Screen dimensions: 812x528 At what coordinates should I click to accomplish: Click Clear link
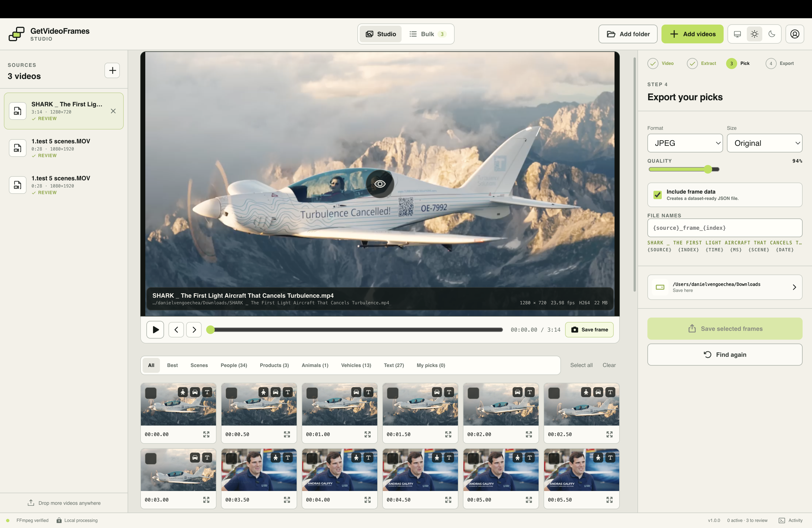click(x=609, y=365)
